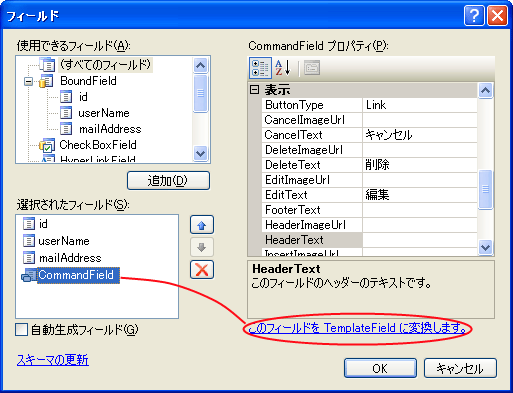Click the OK button
Image resolution: width=513 pixels, height=393 pixels.
[x=380, y=368]
